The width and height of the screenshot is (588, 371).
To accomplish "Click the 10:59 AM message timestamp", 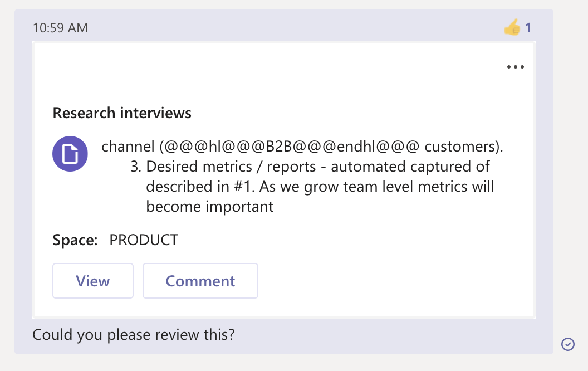I will [x=60, y=27].
